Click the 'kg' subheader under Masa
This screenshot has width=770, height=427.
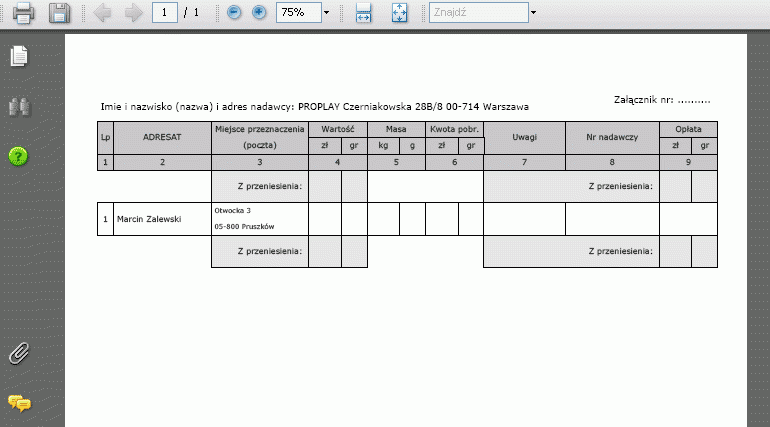point(384,146)
